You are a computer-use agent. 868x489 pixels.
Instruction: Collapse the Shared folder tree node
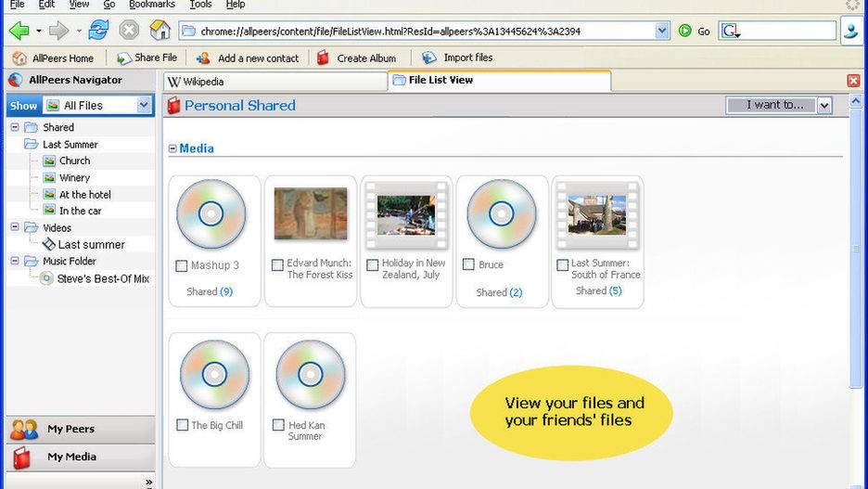[15, 127]
